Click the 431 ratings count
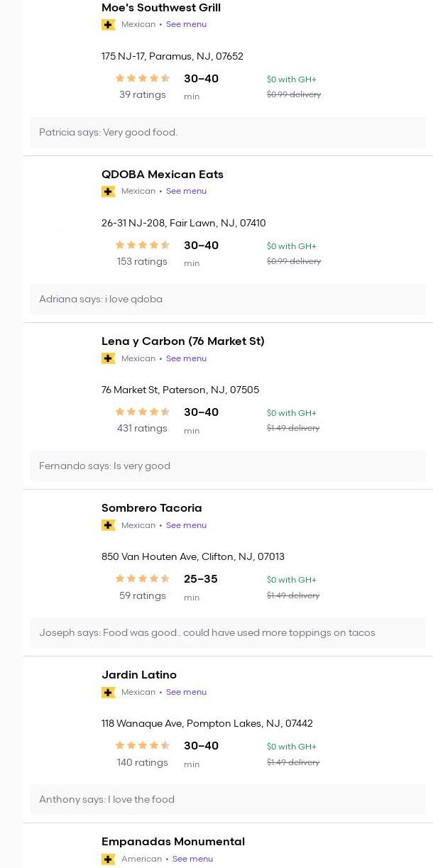Image resolution: width=433 pixels, height=868 pixels. point(142,429)
